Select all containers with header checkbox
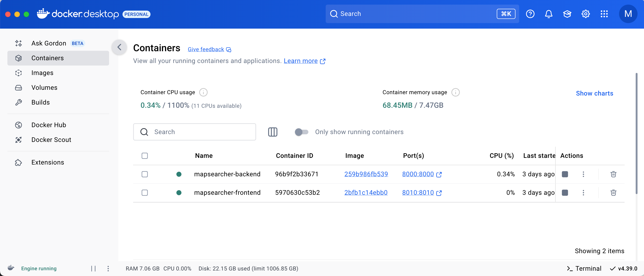This screenshot has height=276, width=644. pos(144,156)
